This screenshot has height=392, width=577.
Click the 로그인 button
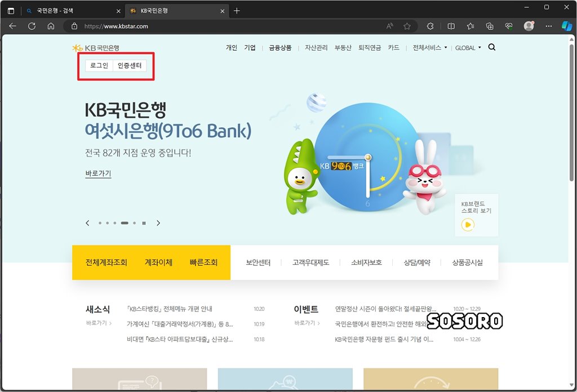coord(99,65)
